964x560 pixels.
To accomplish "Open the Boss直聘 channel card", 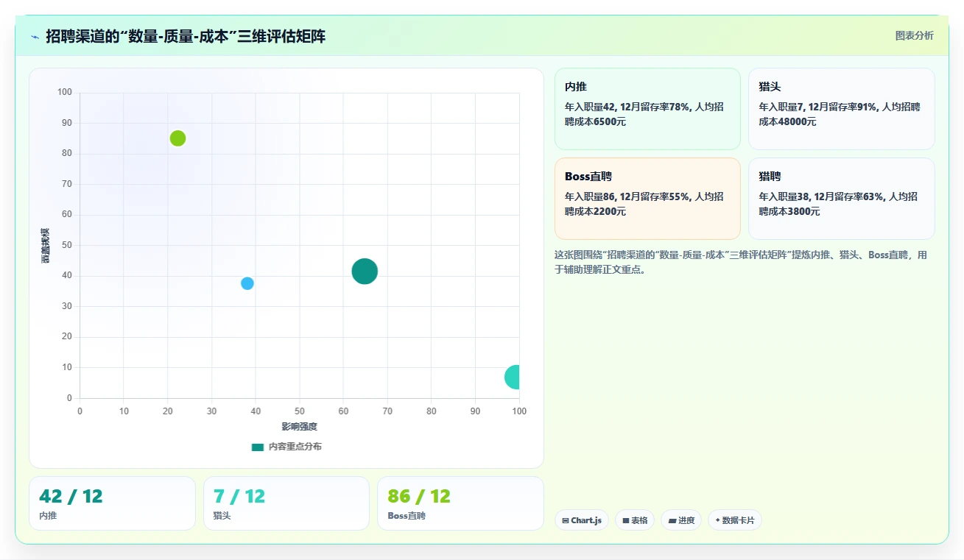I will [647, 199].
